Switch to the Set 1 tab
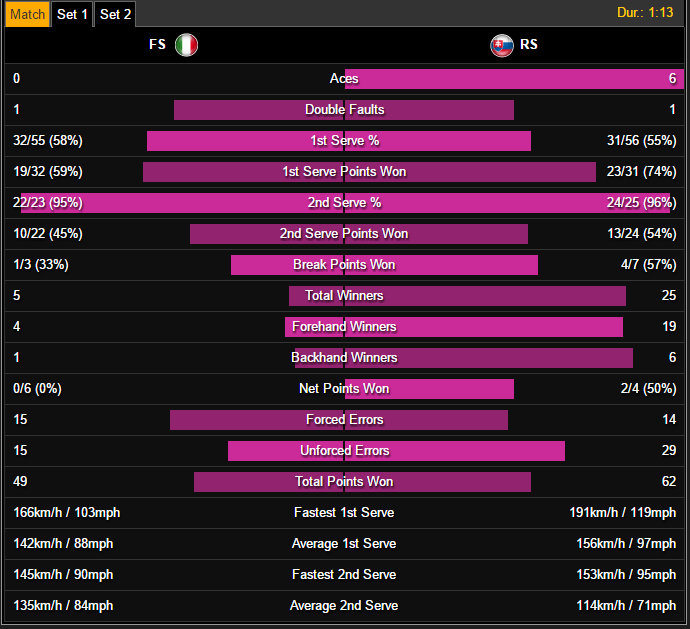The width and height of the screenshot is (690, 629). 72,14
